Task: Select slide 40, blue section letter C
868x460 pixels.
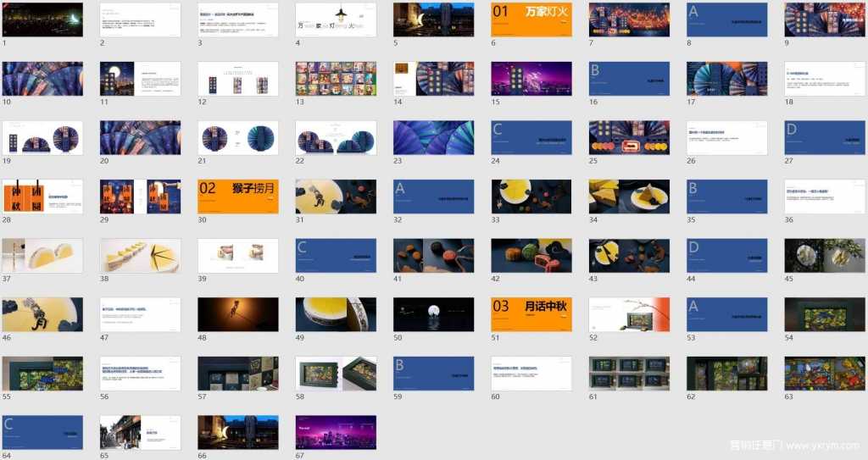Action: tap(336, 255)
